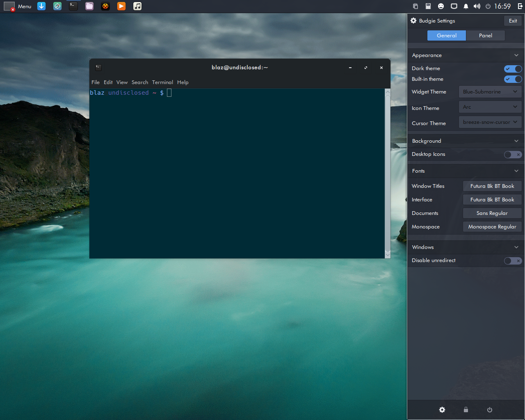Click the terminal scrollbar up arrow
The height and width of the screenshot is (420, 525).
pyautogui.click(x=388, y=92)
